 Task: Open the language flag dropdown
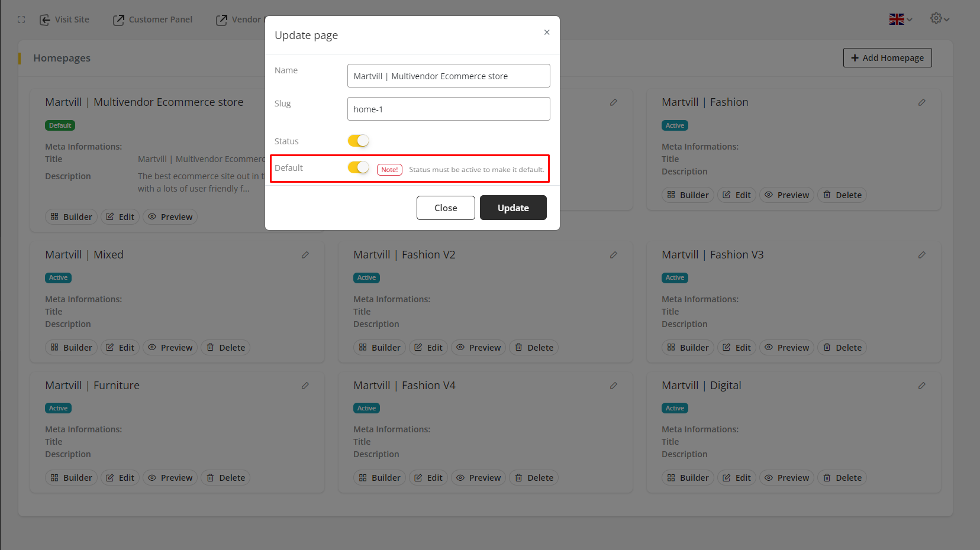900,20
